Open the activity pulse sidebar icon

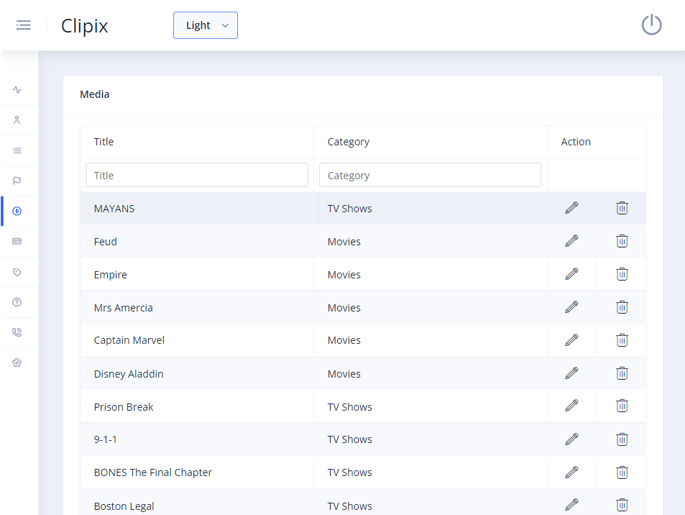(x=17, y=90)
